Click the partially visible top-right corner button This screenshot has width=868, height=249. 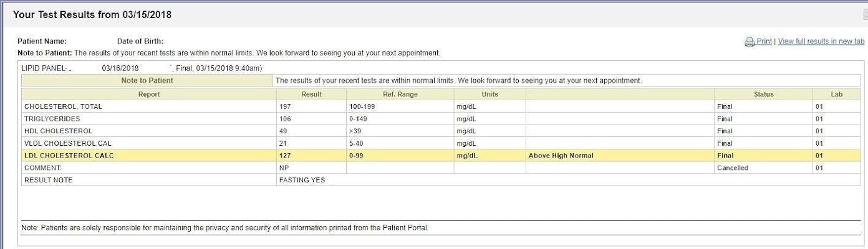coord(865,14)
